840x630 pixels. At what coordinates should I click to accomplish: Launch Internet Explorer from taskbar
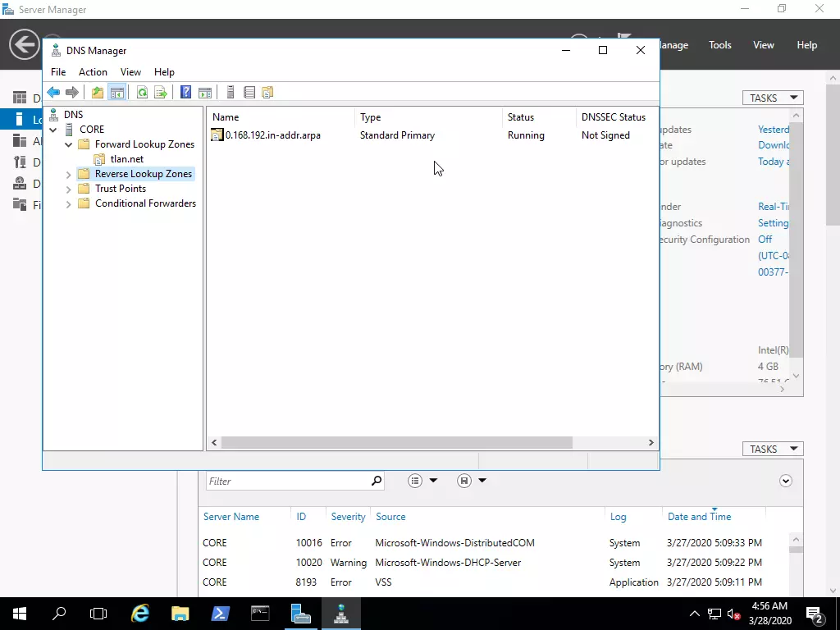coord(139,614)
